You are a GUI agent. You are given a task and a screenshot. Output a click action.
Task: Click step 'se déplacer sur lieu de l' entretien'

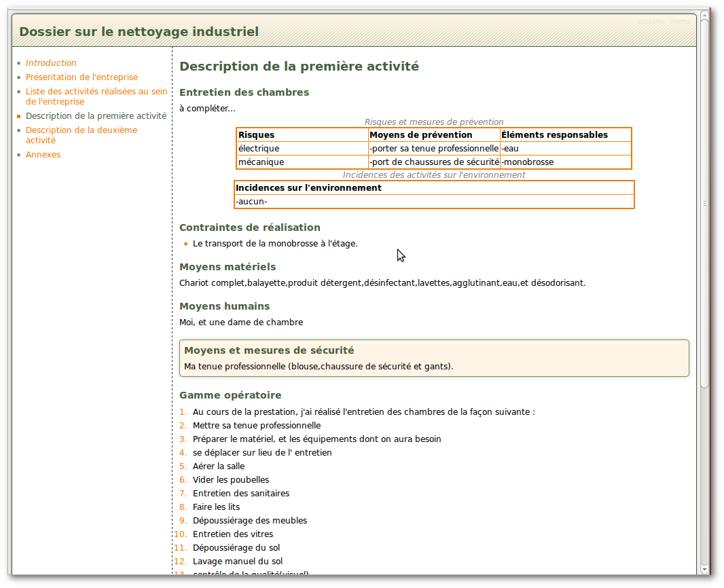point(262,453)
